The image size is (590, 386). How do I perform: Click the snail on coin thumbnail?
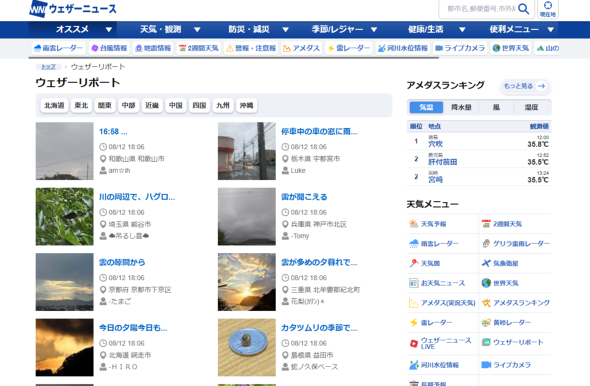point(246,348)
